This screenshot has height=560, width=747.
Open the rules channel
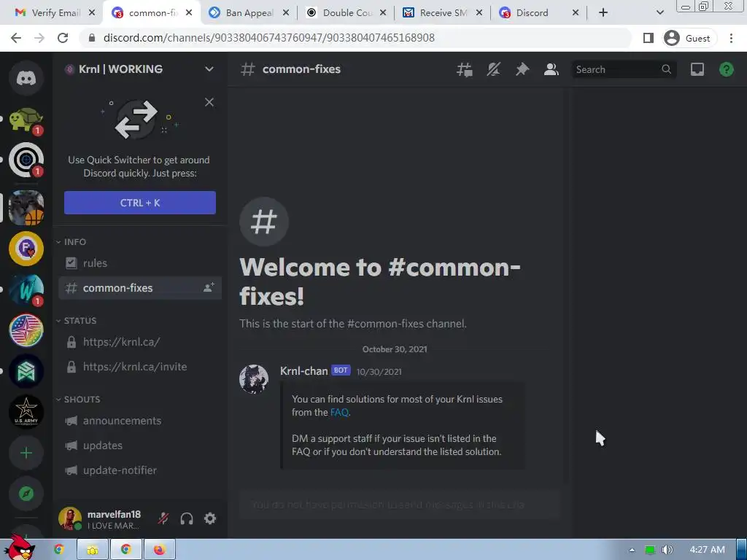pyautogui.click(x=139, y=262)
